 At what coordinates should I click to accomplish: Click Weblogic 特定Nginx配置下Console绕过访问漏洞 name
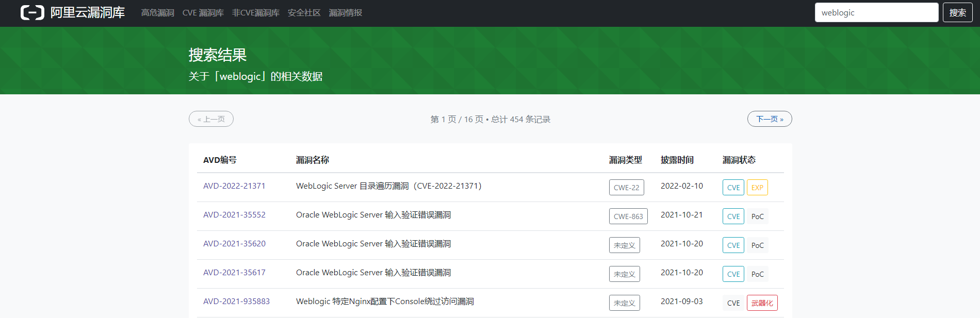385,302
